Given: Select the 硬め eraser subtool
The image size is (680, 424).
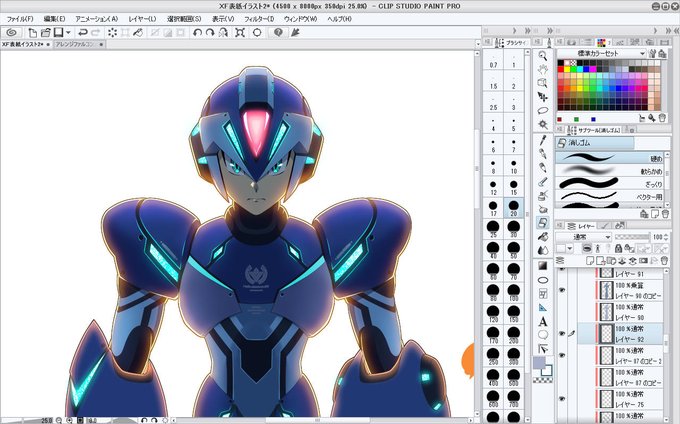Looking at the screenshot, I should 610,158.
